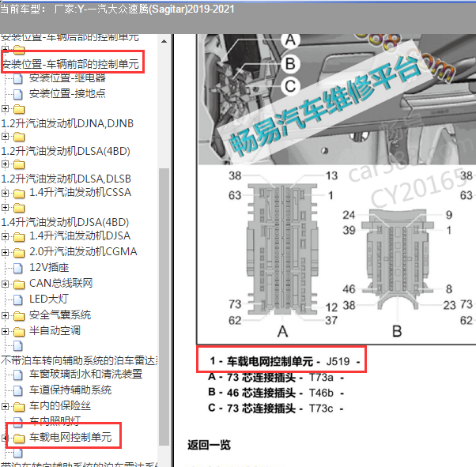Image resolution: width=476 pixels, height=467 pixels.
Task: Click folder icon of 安全气囊系统
Action: tap(19, 316)
